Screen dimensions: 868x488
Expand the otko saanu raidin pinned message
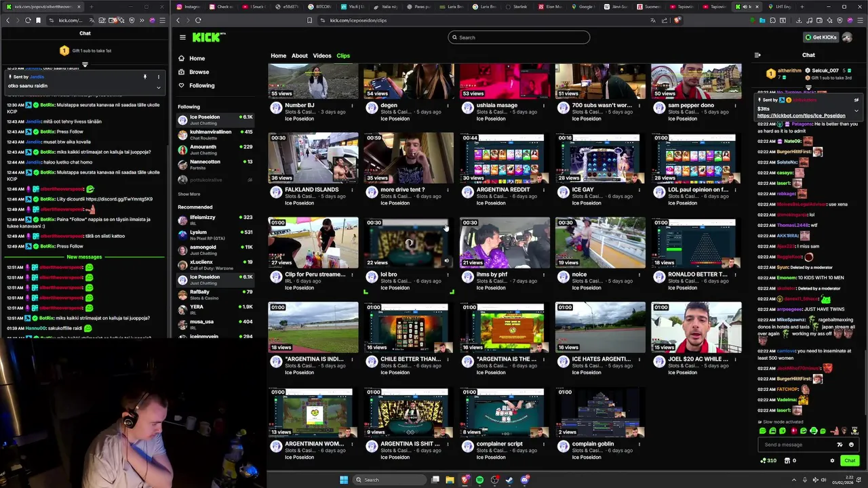tap(158, 87)
